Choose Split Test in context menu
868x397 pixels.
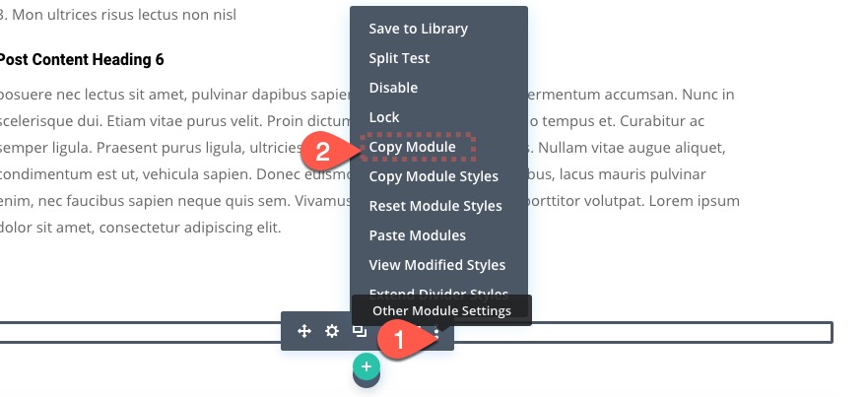(x=399, y=58)
